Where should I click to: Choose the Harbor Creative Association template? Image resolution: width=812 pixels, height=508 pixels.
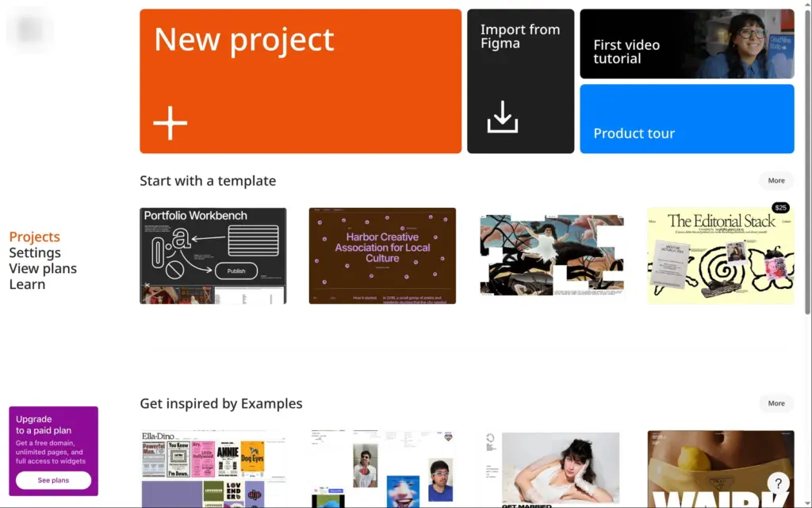click(x=382, y=256)
